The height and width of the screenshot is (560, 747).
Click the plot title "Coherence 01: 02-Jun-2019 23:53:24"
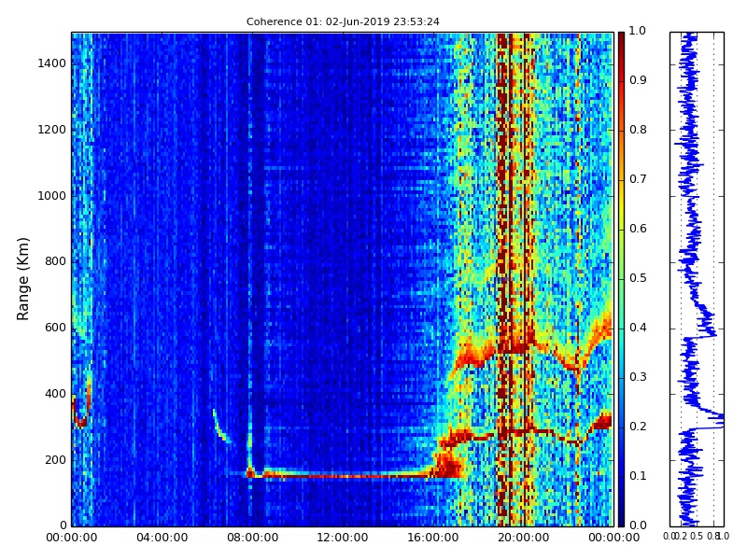click(x=343, y=21)
